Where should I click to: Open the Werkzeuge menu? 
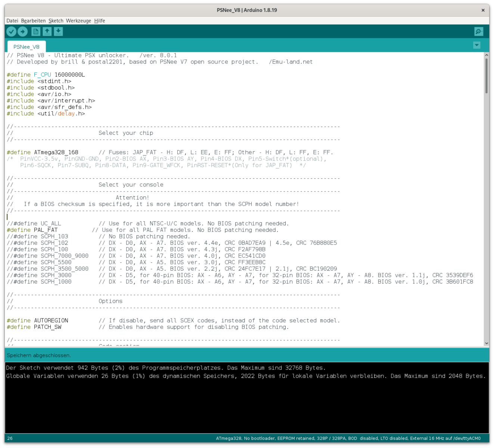pos(78,21)
